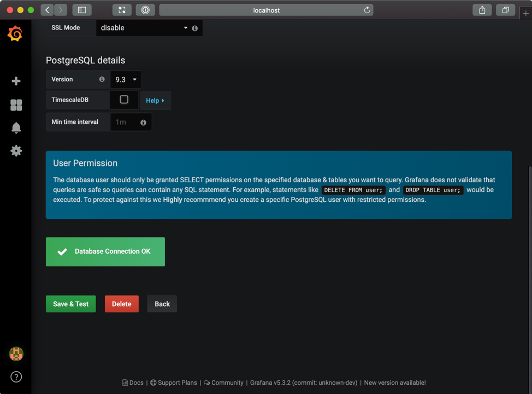
Task: Reload the page with the refresh icon
Action: (367, 10)
